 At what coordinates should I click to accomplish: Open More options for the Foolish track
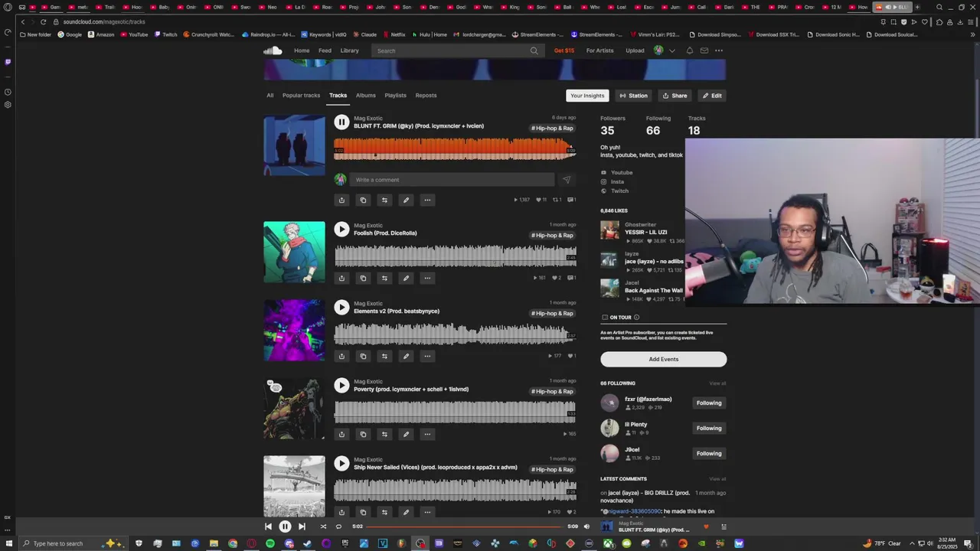pyautogui.click(x=427, y=278)
